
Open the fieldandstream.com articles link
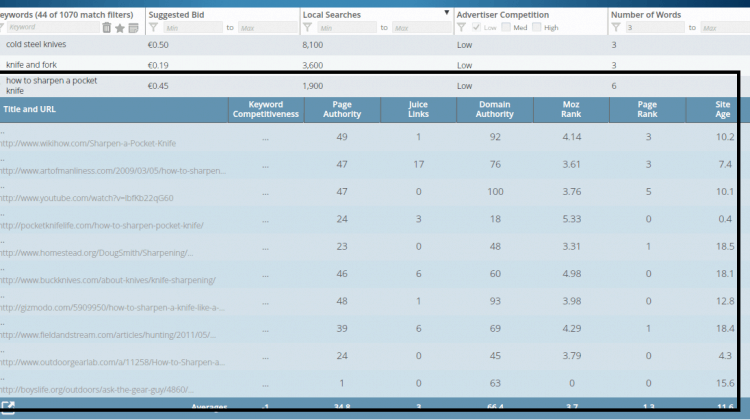point(108,334)
